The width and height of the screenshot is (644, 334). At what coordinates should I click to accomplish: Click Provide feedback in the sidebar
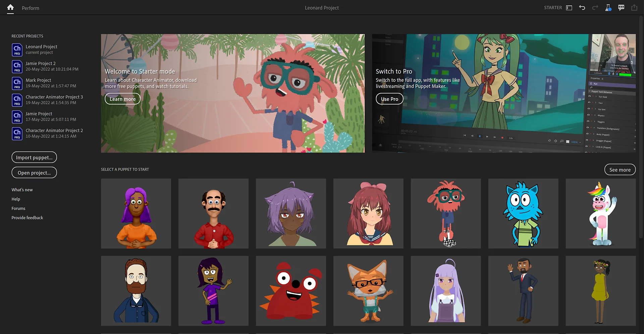[27, 217]
